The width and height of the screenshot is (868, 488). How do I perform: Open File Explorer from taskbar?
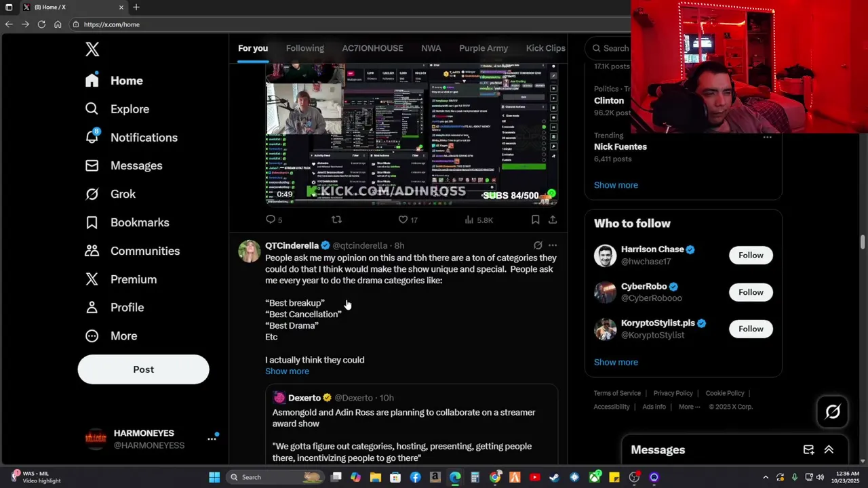376,477
